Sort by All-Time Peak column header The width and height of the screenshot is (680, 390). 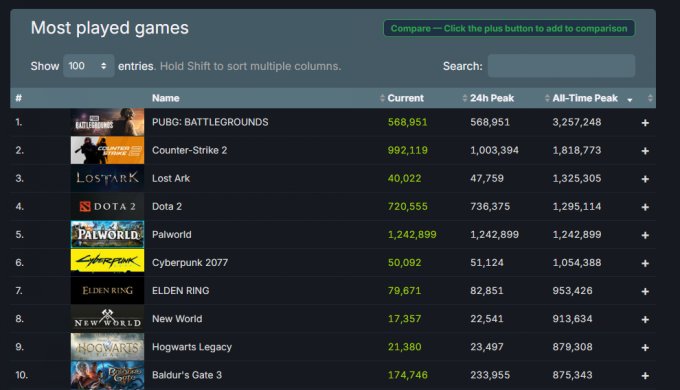point(585,98)
